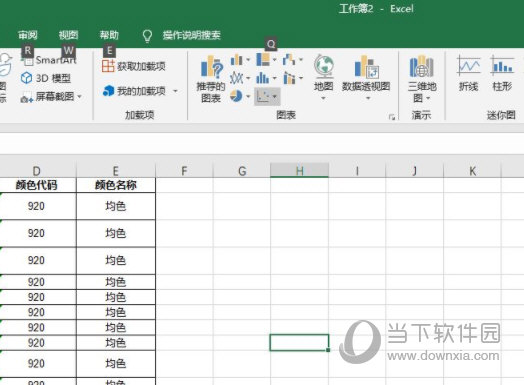Viewport: 524px width, 385px height.
Task: Expand the statistic chart dropdown arrow
Action: click(274, 79)
